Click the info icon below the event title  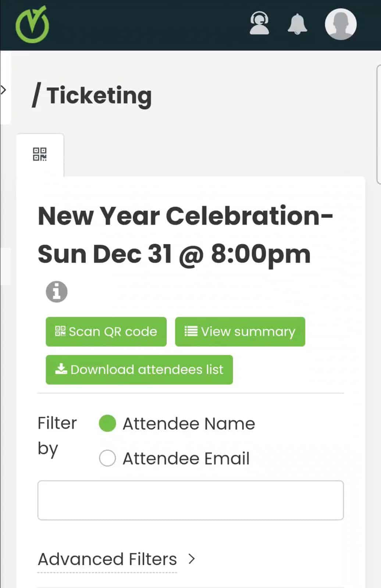56,291
